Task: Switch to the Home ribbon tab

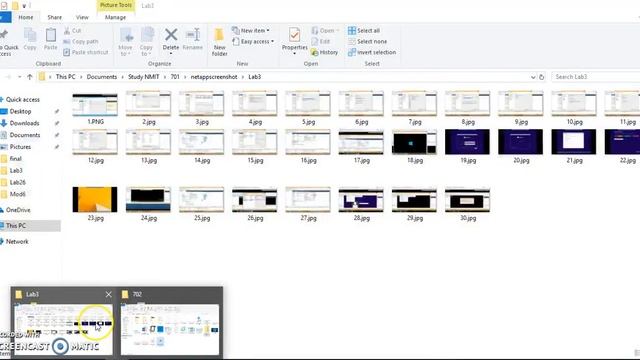Action: pos(26,17)
